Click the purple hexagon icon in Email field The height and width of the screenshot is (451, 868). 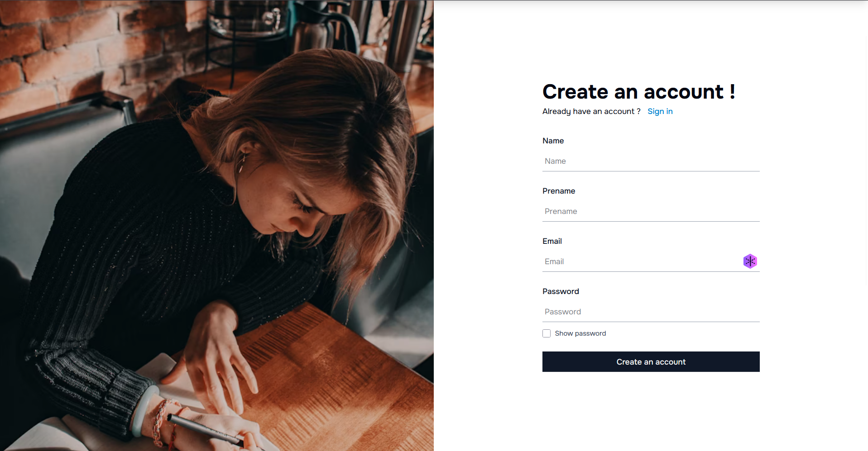click(x=750, y=261)
